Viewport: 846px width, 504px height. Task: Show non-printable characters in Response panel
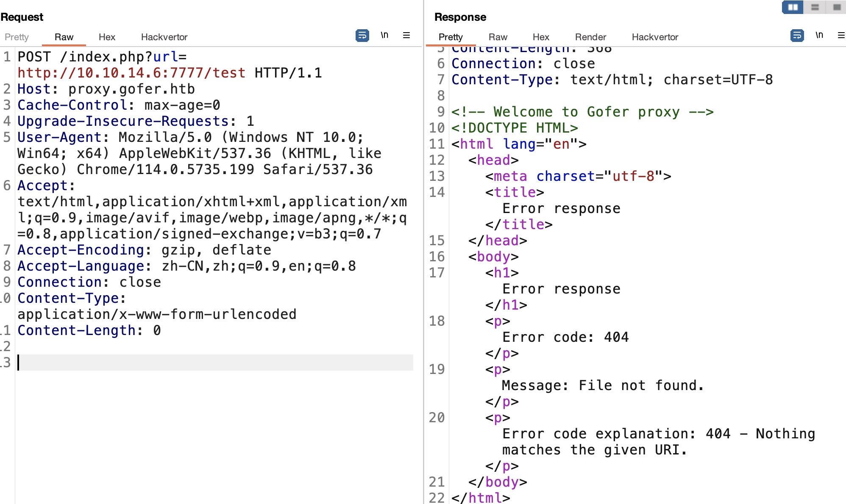819,36
